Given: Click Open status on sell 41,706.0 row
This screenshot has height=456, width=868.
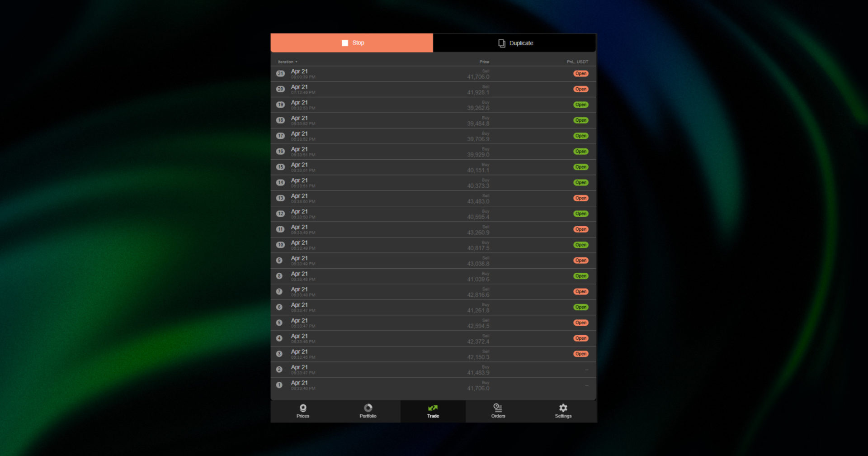Looking at the screenshot, I should pos(581,74).
